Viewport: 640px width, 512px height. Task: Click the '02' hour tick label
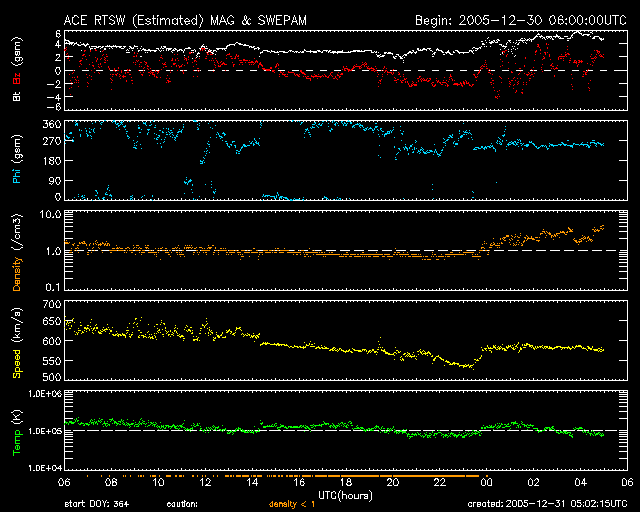[x=533, y=483]
